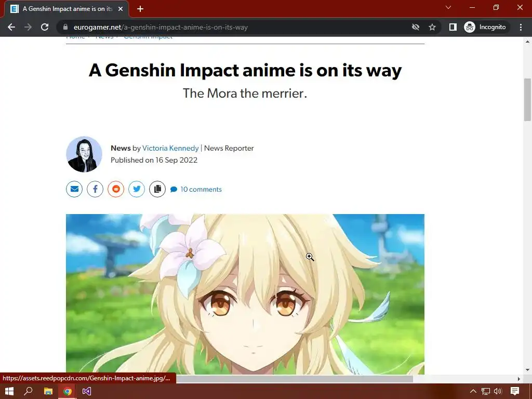Click "The Mora the merrier." subtitle
This screenshot has height=399, width=532.
point(245,93)
